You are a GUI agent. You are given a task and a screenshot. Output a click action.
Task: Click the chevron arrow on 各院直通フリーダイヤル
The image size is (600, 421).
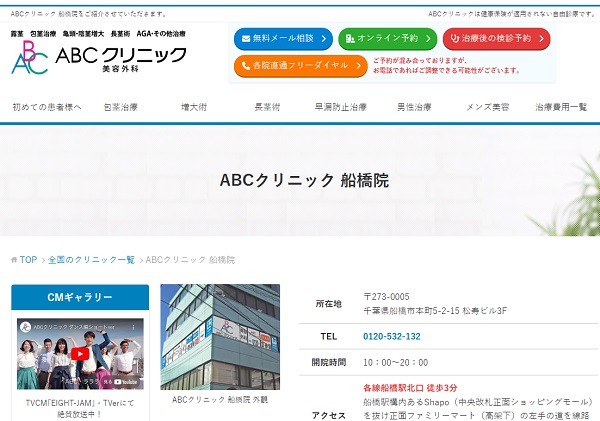pyautogui.click(x=359, y=66)
